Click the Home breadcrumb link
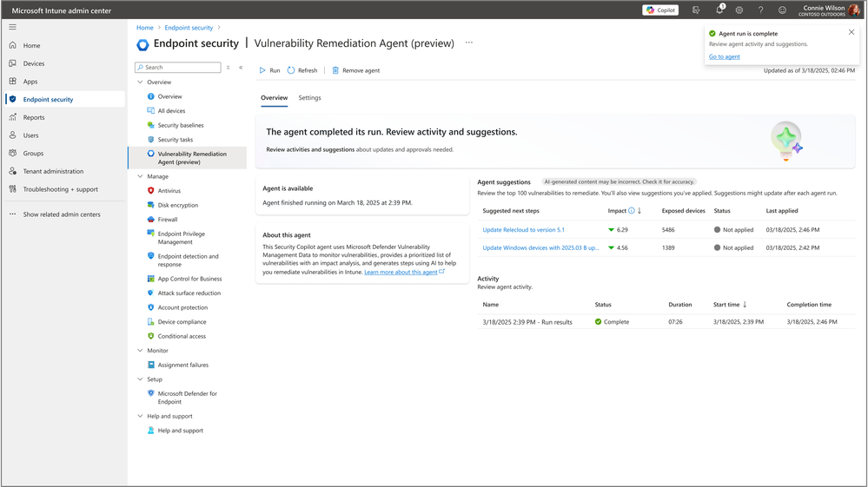This screenshot has width=868, height=487. (145, 28)
